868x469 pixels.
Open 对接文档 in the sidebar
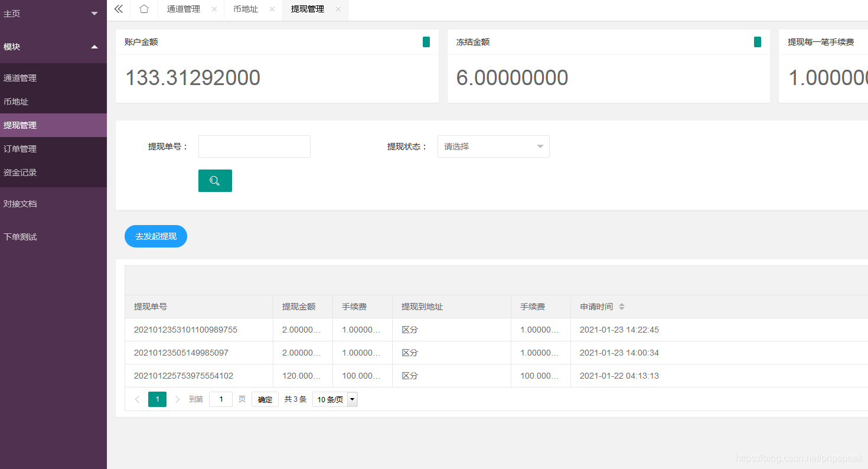pos(53,204)
